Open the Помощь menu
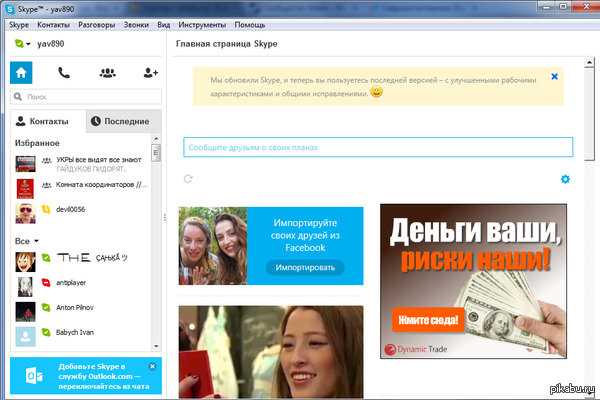The image size is (600, 400). (x=249, y=25)
